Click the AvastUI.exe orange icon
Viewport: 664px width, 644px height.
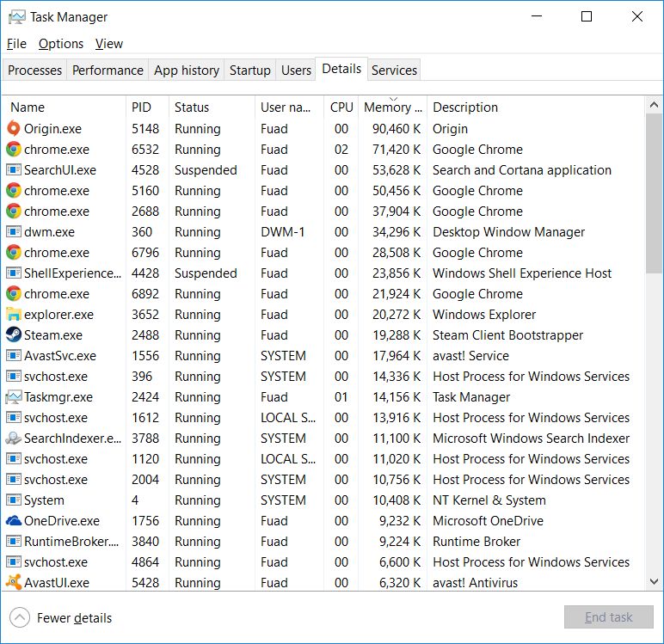click(x=14, y=583)
